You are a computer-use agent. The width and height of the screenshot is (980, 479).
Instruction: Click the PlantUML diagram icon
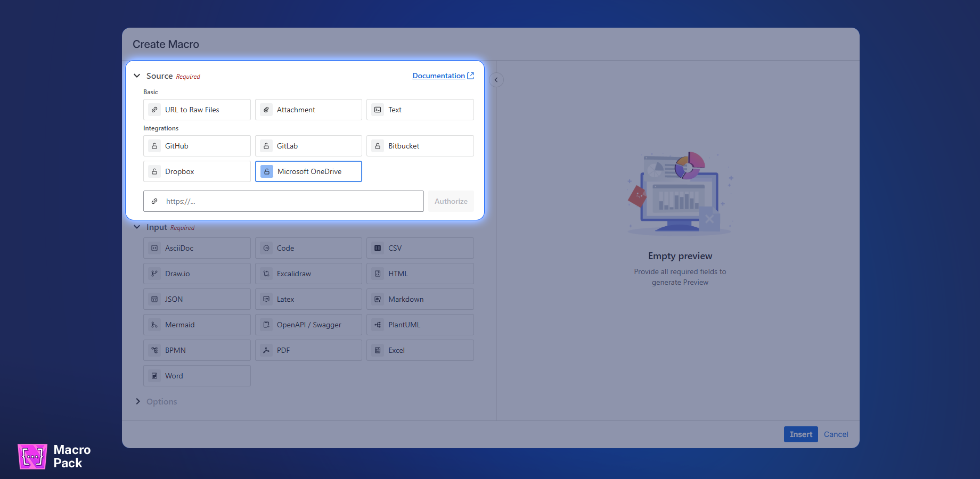[x=378, y=325]
